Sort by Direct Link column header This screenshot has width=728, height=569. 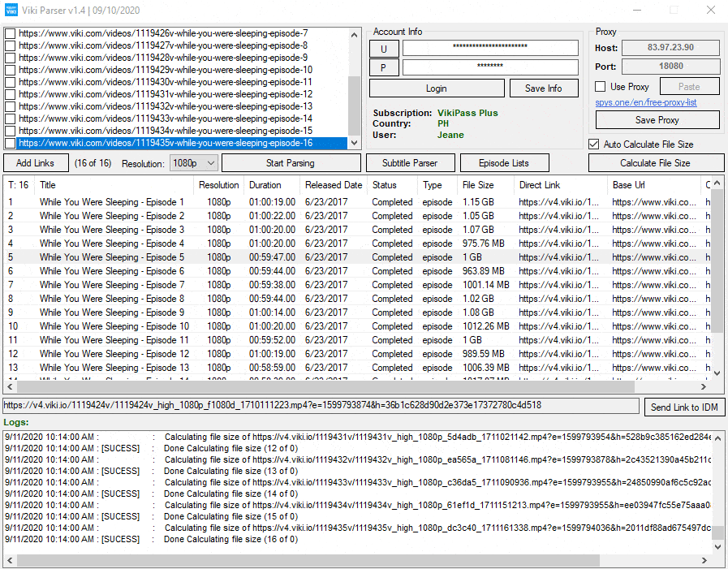560,185
